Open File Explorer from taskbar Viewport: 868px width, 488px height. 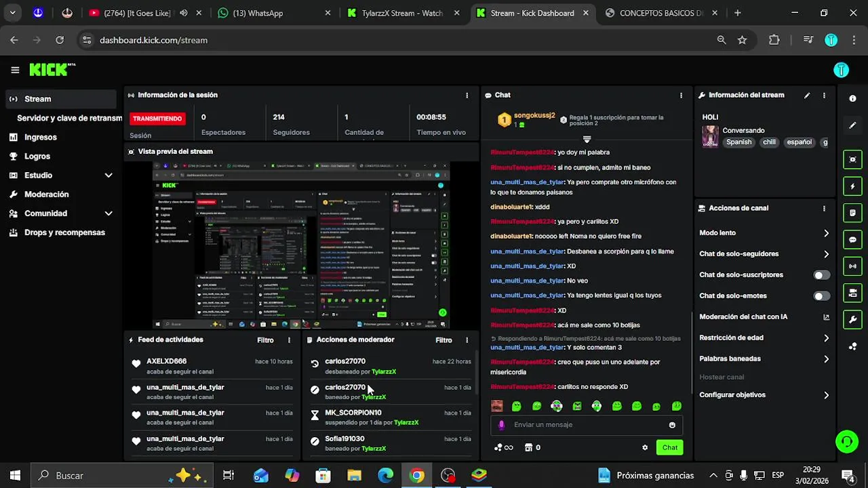pos(354,476)
